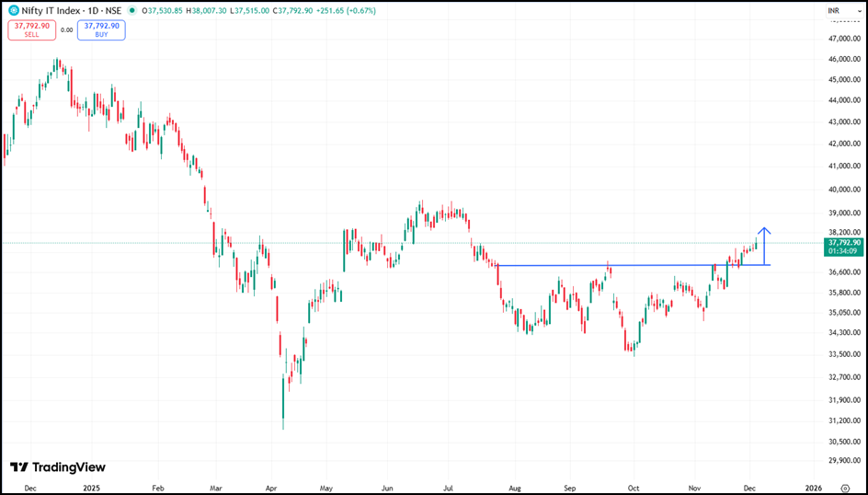Click the May time axis label
The height and width of the screenshot is (495, 868).
(326, 489)
